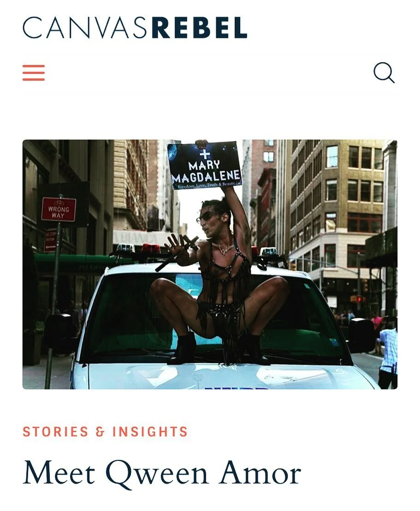Click the red traffic light in photo
This screenshot has height=511, width=420.
point(359,299)
